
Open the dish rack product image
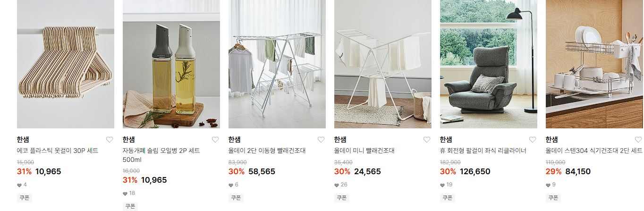[594, 64]
